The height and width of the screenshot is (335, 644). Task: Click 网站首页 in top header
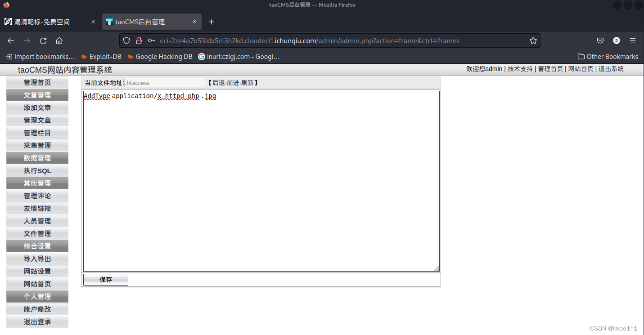click(x=581, y=69)
